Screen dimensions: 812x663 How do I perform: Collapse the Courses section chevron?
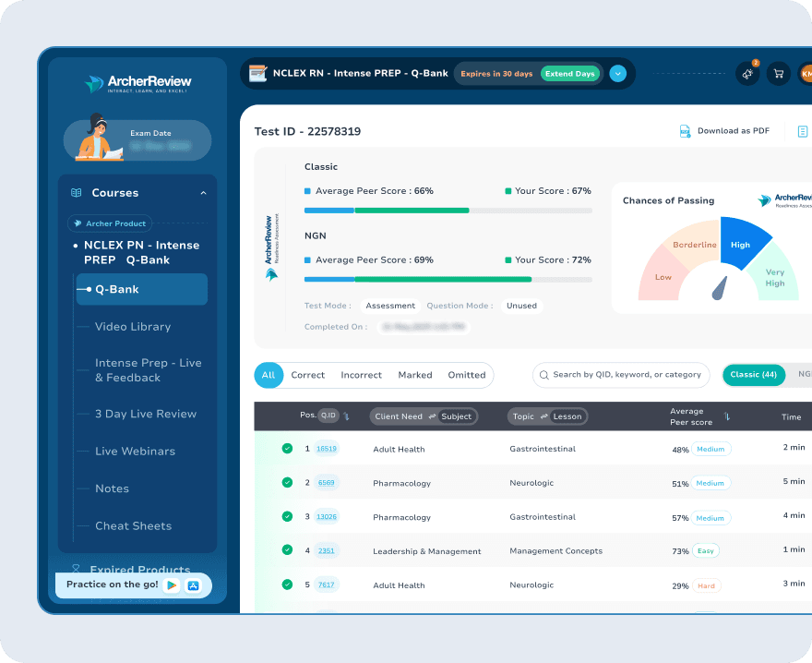click(203, 193)
